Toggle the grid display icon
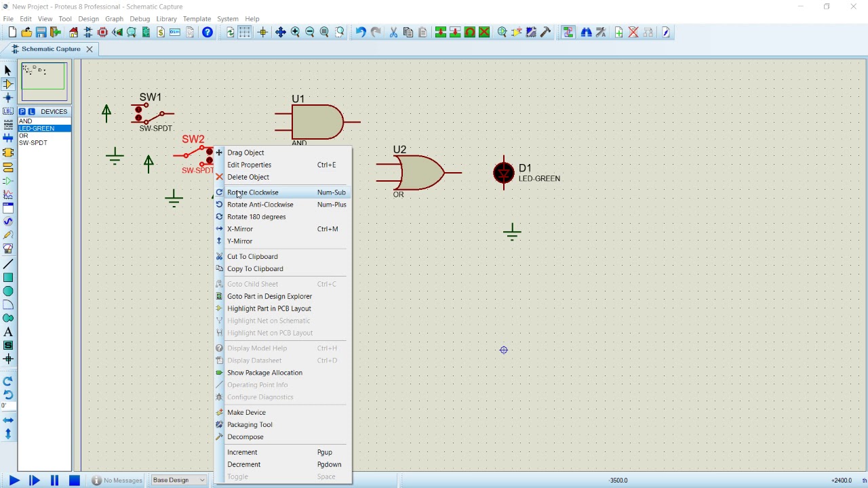868x488 pixels. pyautogui.click(x=245, y=33)
